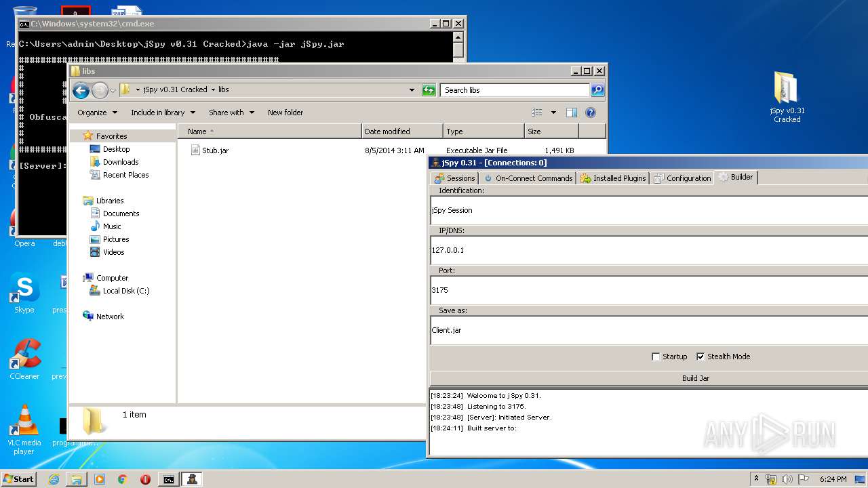Click the IP/DNS field showing 127.0.0.1

[x=649, y=250]
